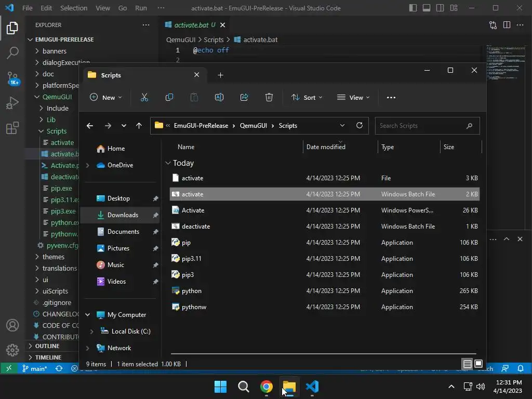The height and width of the screenshot is (399, 532).
Task: Open the Sort dropdown in File Explorer
Action: [x=307, y=97]
